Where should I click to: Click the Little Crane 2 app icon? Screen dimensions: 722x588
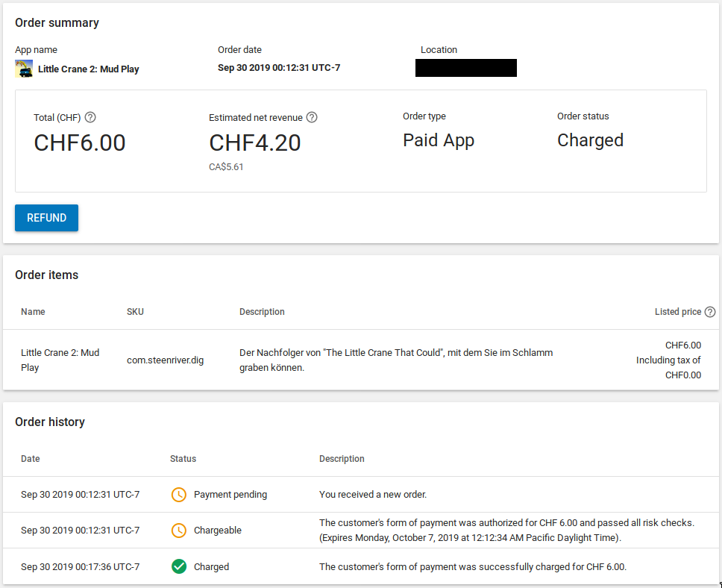click(x=23, y=69)
